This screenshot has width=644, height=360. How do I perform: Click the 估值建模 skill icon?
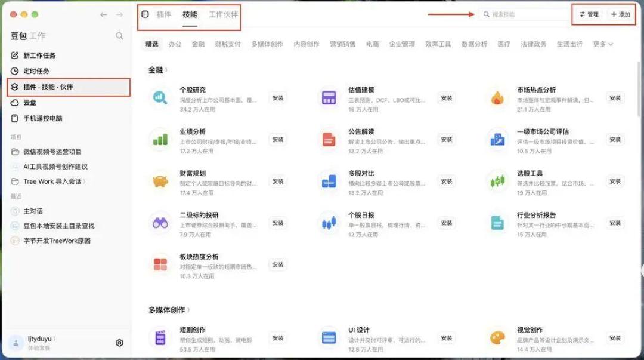tap(329, 97)
